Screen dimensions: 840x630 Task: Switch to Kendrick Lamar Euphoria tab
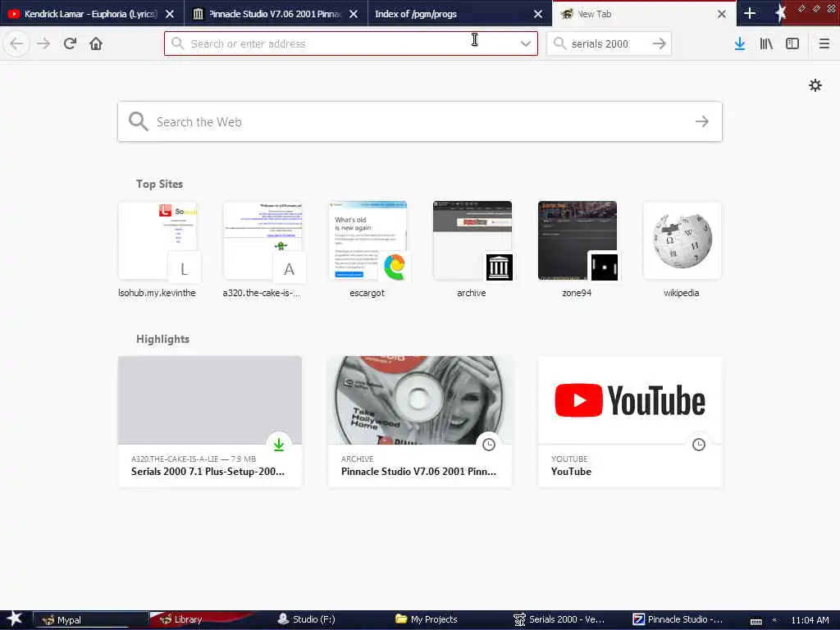90,14
